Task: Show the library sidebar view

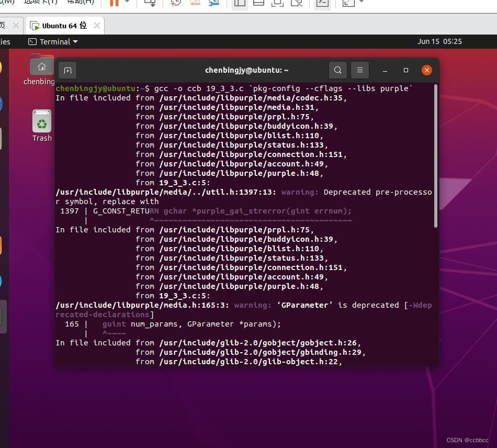Action: click(240, 3)
